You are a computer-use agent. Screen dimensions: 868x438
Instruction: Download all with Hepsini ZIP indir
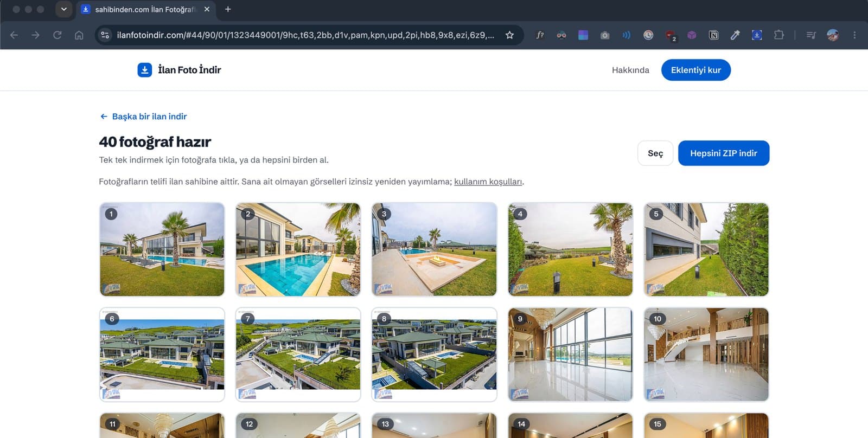coord(724,153)
